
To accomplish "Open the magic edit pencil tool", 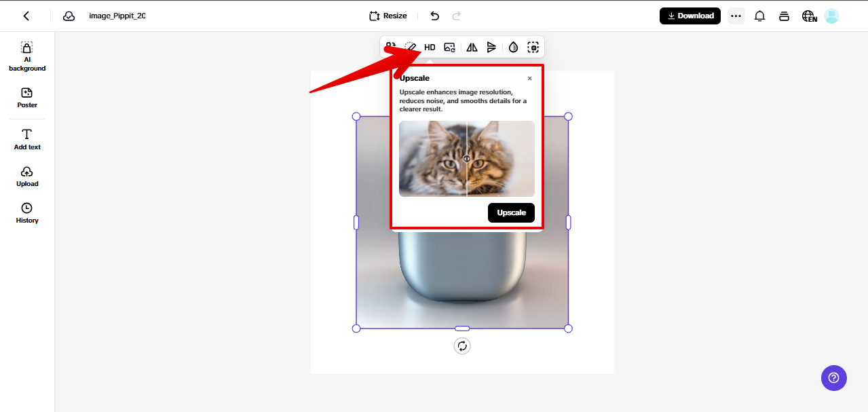I will pos(410,47).
